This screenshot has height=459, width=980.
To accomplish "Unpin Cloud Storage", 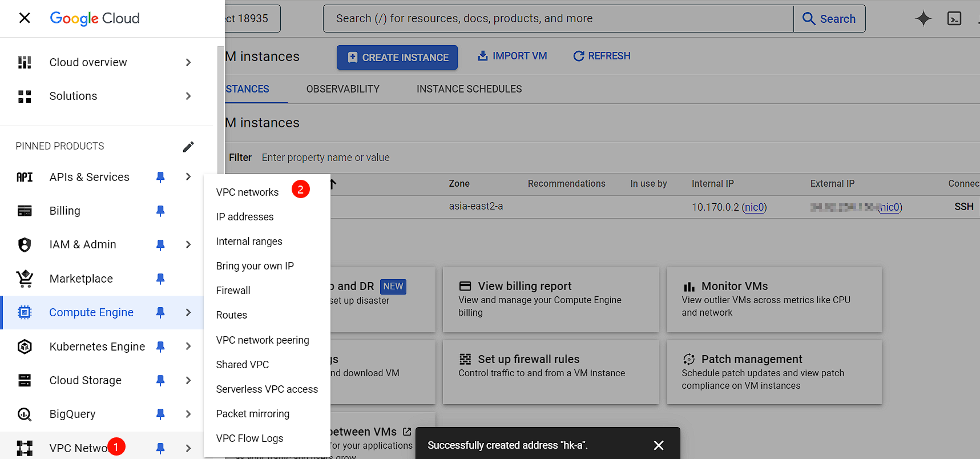I will [x=160, y=380].
